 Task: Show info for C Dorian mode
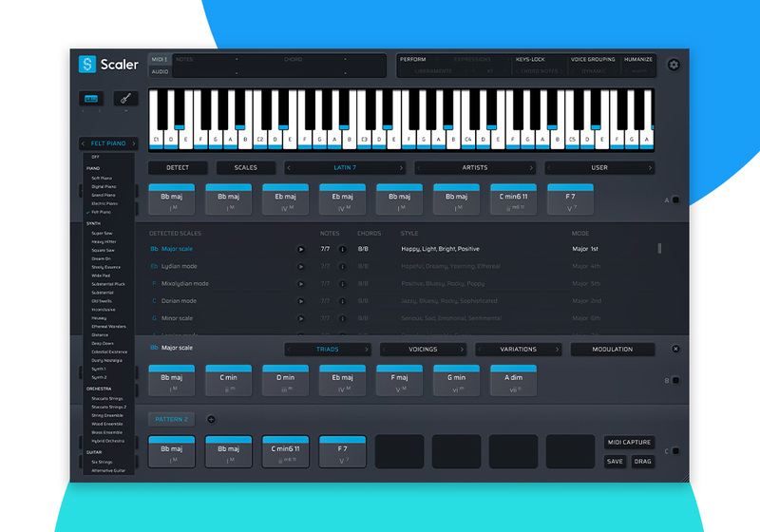click(342, 301)
